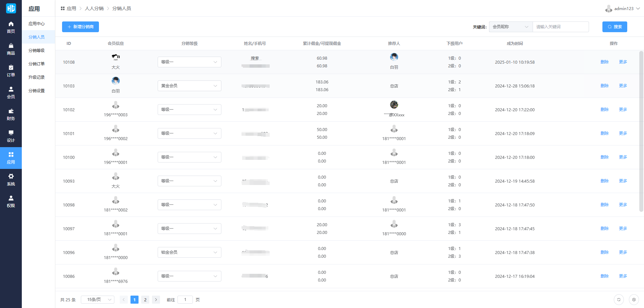Click the refresh icon at bottom right
Viewport: 644px width, 308px height.
(x=619, y=300)
